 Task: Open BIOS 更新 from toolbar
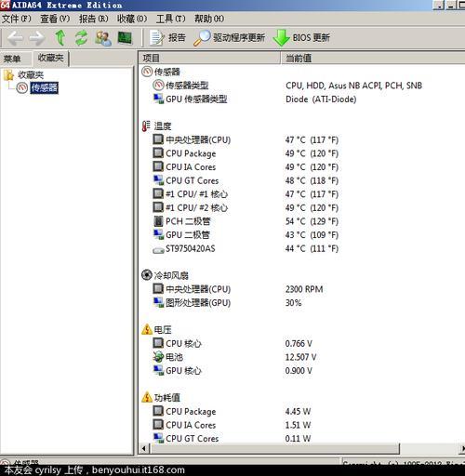pos(301,38)
